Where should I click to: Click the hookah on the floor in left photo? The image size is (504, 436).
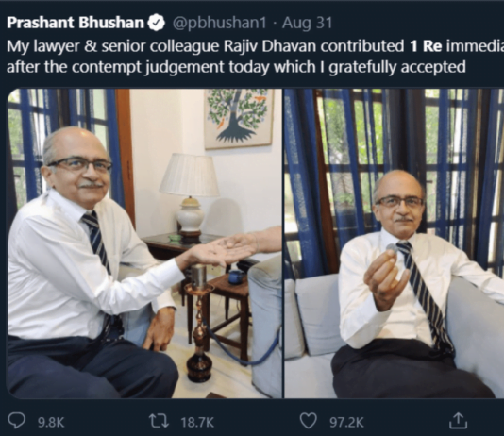[x=199, y=323]
